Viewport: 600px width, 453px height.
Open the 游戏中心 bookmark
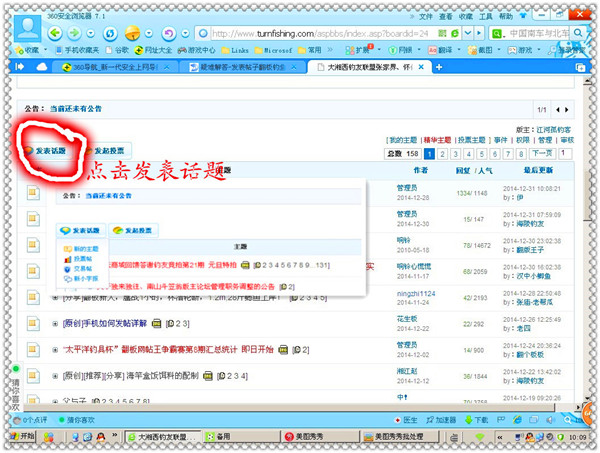click(197, 50)
